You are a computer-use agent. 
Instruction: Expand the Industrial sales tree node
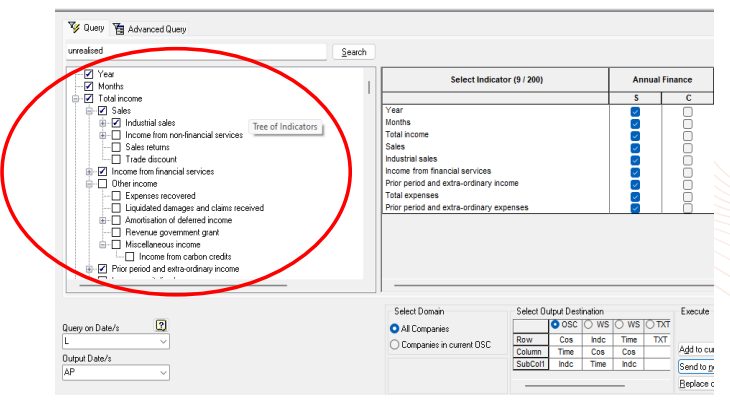pos(102,123)
